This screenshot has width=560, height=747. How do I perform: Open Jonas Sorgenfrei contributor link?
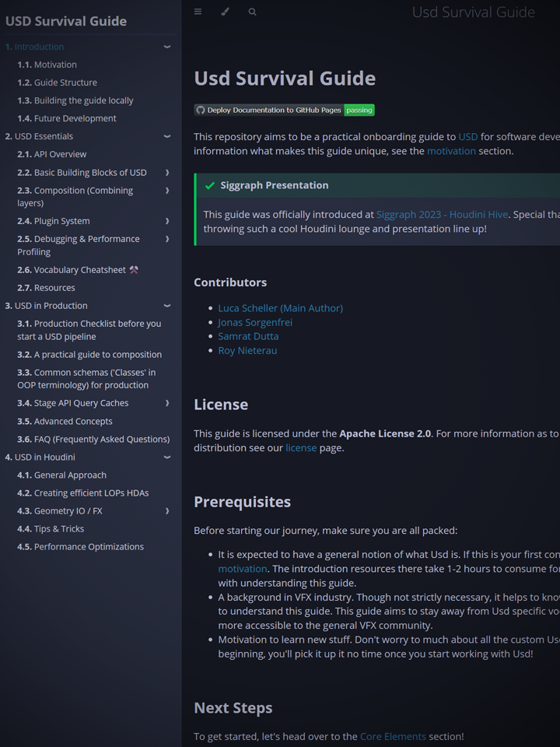click(x=255, y=322)
